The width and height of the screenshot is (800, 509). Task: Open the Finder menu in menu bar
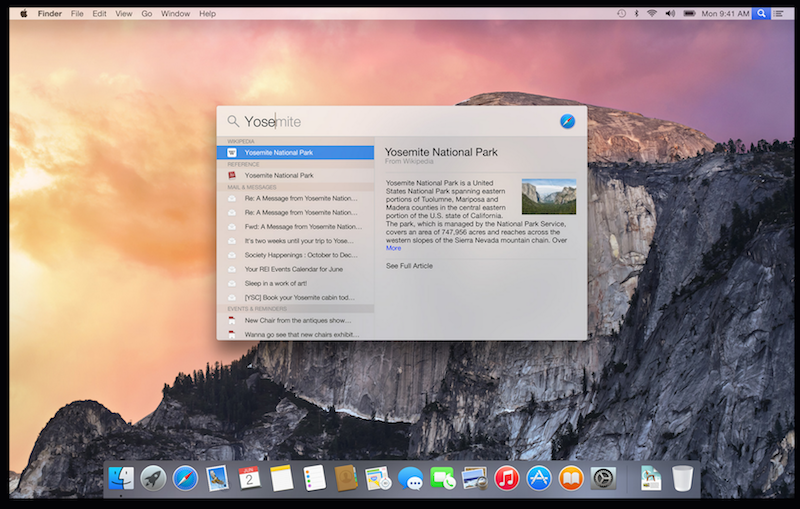click(x=49, y=14)
